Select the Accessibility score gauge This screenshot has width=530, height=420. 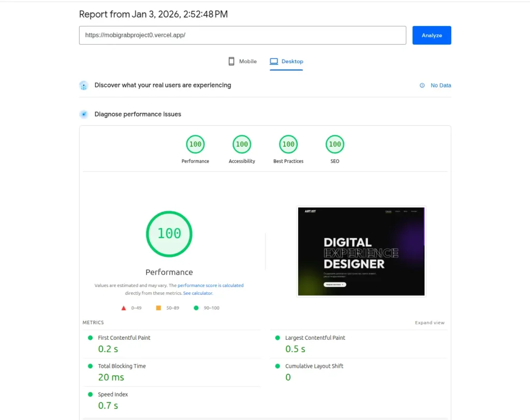tap(241, 144)
